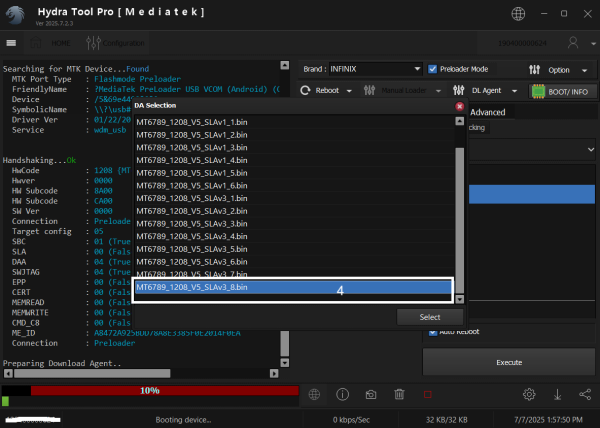
Task: Open the Configuration sliders icon
Action: 93,43
